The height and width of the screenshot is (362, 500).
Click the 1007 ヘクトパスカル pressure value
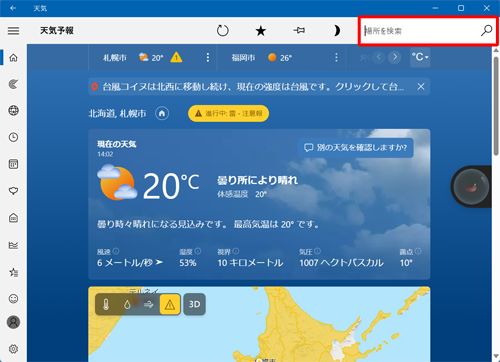tap(341, 263)
